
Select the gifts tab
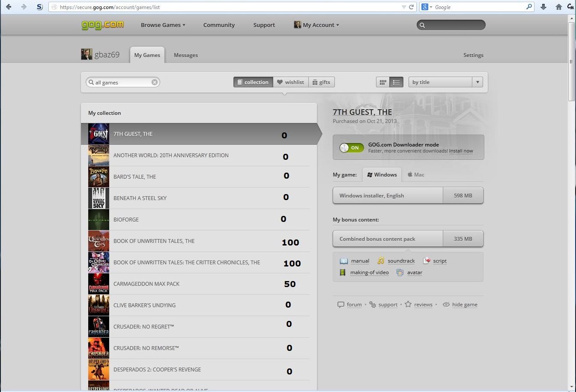322,82
